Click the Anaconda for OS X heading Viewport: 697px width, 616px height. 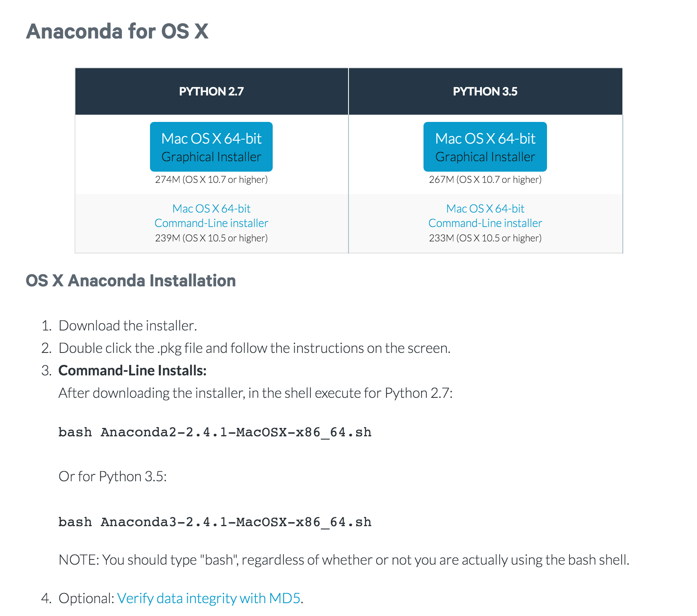click(x=117, y=31)
